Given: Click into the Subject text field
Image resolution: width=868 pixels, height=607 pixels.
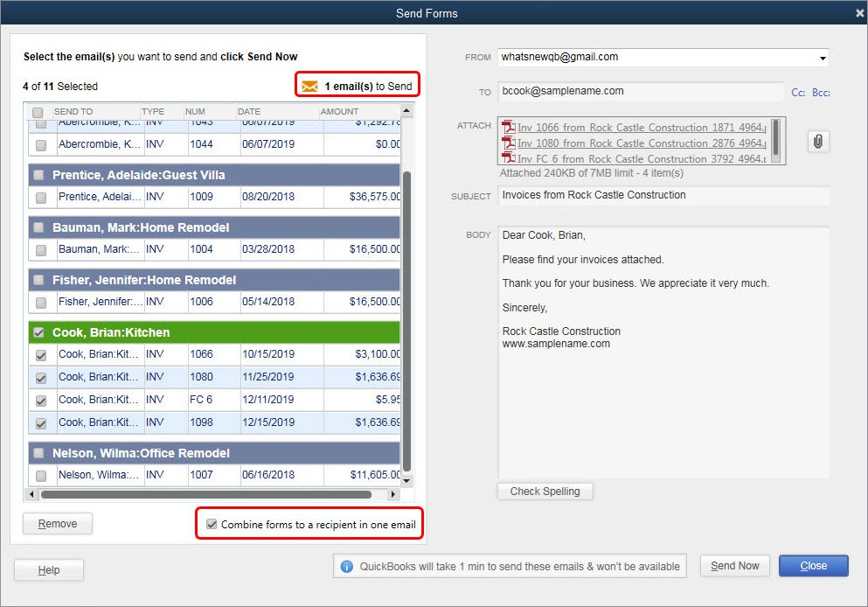Looking at the screenshot, I should 663,195.
